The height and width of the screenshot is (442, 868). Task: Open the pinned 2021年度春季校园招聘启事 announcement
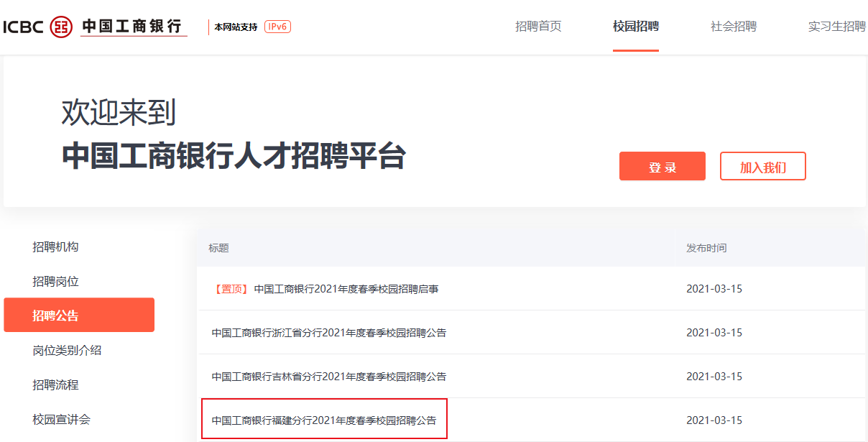click(x=346, y=289)
